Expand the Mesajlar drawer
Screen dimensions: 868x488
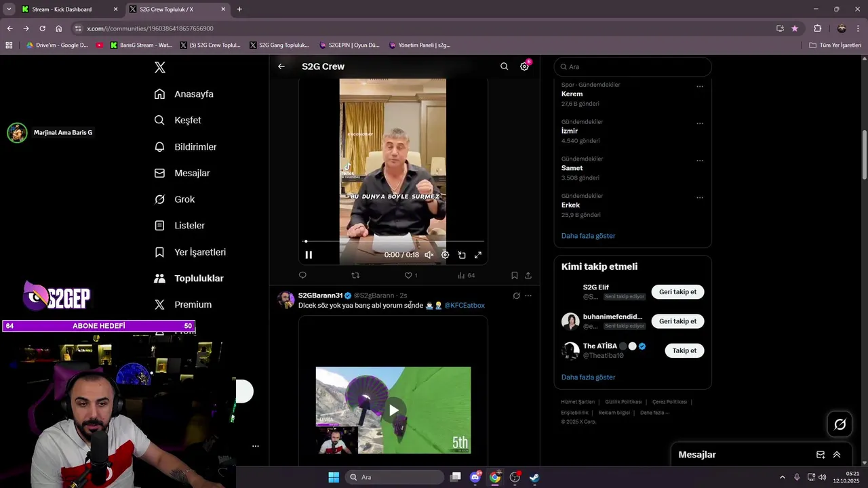(837, 455)
